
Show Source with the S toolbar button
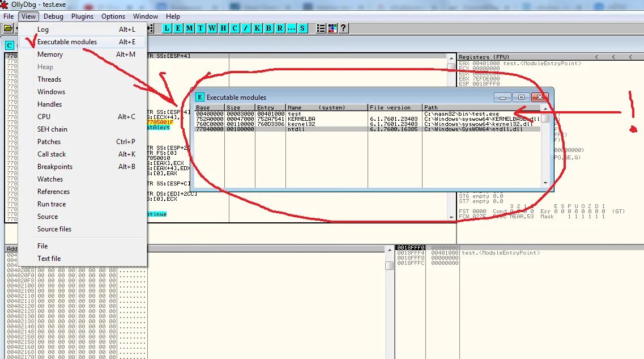[x=302, y=28]
